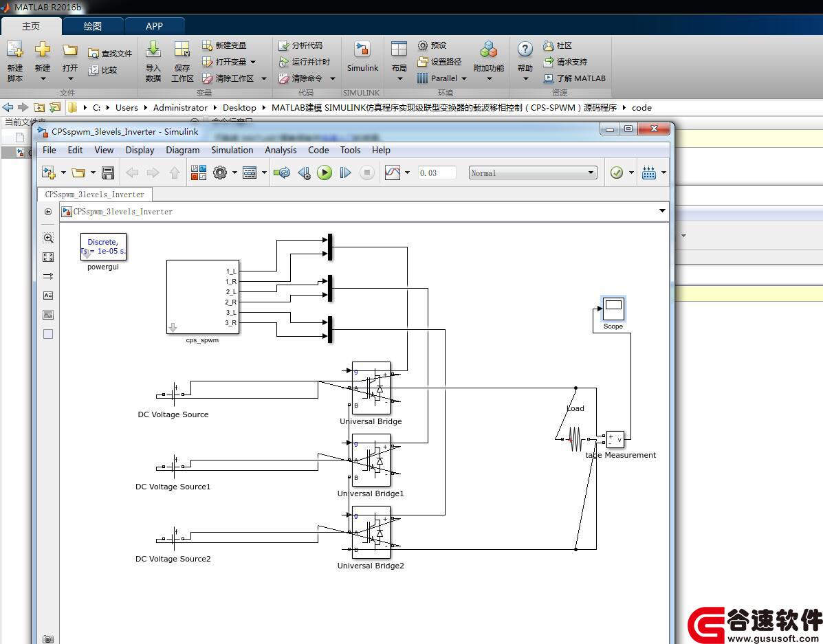Open the Simulink File menu

50,150
